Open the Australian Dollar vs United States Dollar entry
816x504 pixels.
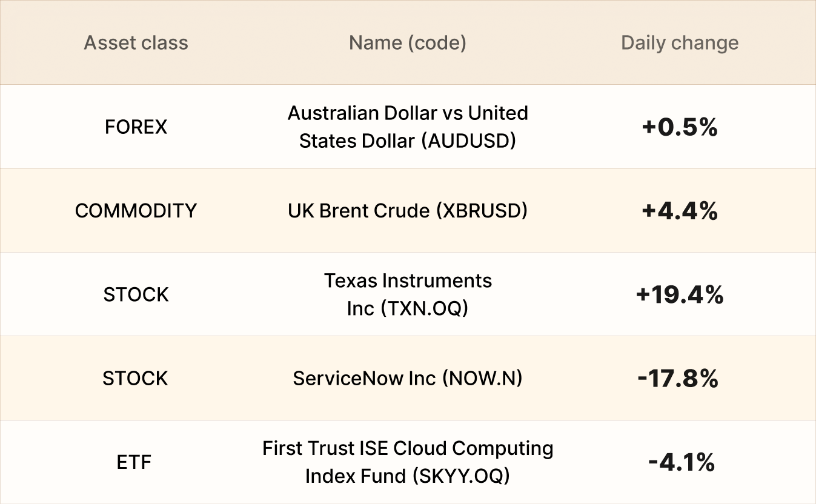pyautogui.click(x=408, y=127)
